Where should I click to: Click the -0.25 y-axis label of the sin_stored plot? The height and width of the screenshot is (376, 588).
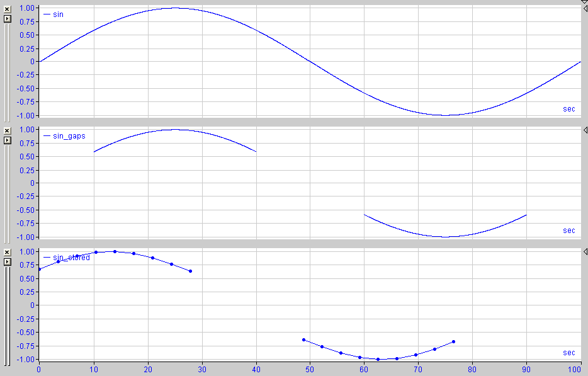point(26,319)
